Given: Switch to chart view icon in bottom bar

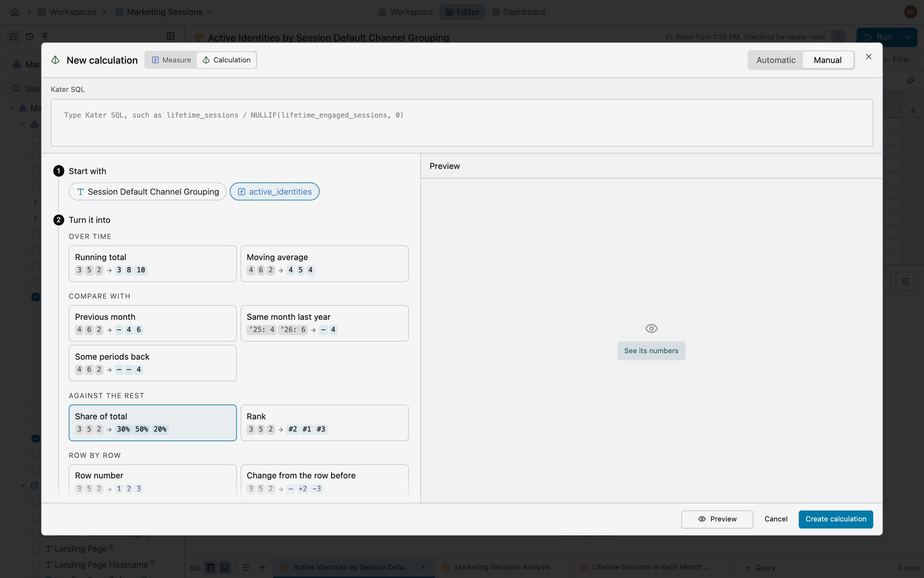Looking at the screenshot, I should [225, 568].
